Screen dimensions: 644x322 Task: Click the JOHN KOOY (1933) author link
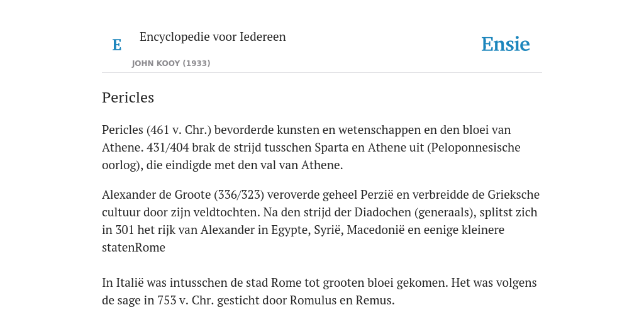point(171,64)
